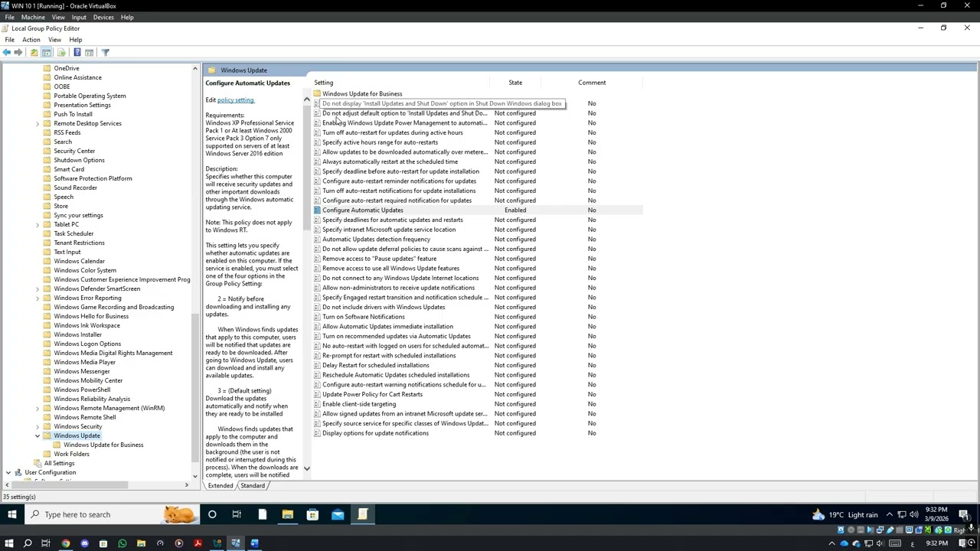Select "Automatic Updates detection frequency" row
Image resolution: width=980 pixels, height=551 pixels.
pos(376,240)
